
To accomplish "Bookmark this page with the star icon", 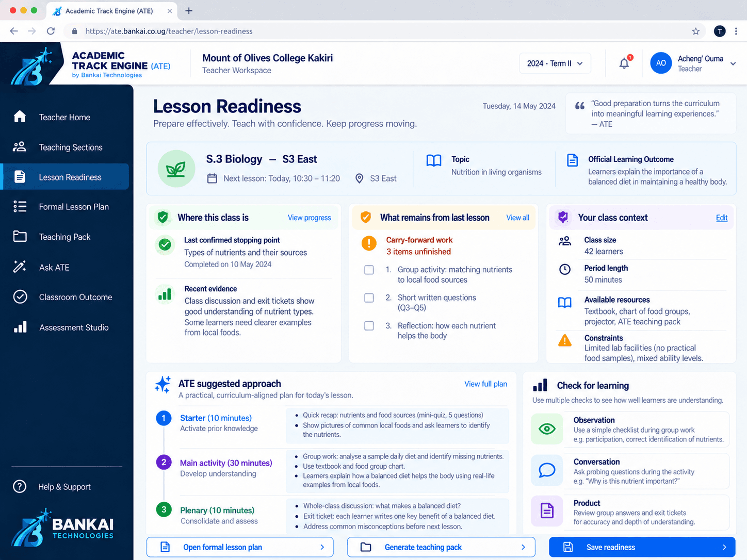I will (x=695, y=31).
